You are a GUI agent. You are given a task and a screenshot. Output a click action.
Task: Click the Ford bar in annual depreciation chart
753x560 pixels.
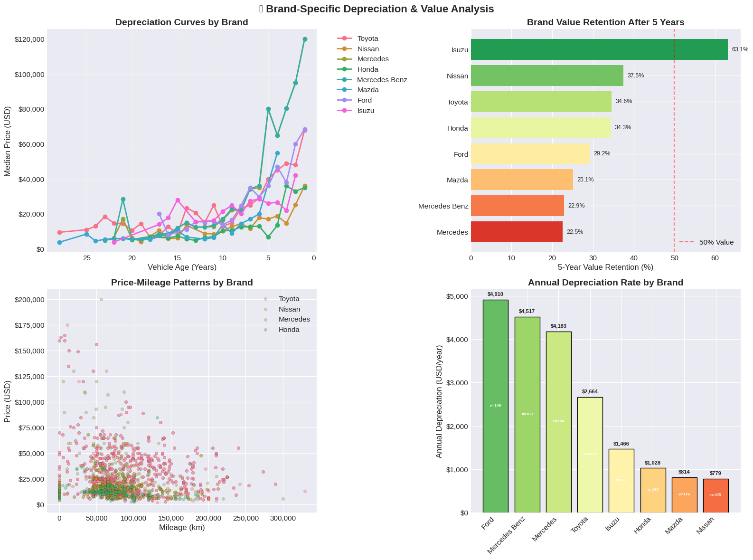point(496,406)
